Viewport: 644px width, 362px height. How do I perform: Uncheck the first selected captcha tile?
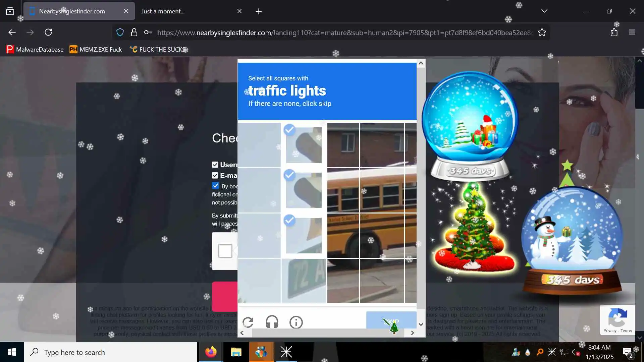click(x=304, y=145)
